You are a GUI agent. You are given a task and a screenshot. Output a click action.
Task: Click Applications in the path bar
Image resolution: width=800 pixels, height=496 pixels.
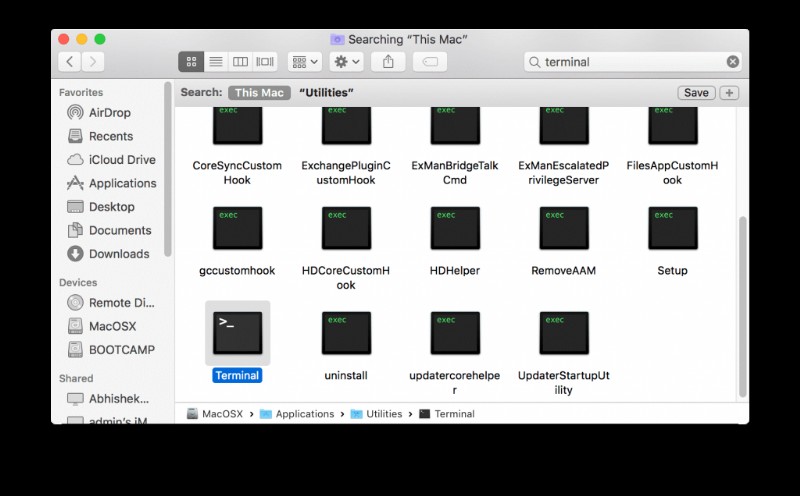pyautogui.click(x=297, y=414)
